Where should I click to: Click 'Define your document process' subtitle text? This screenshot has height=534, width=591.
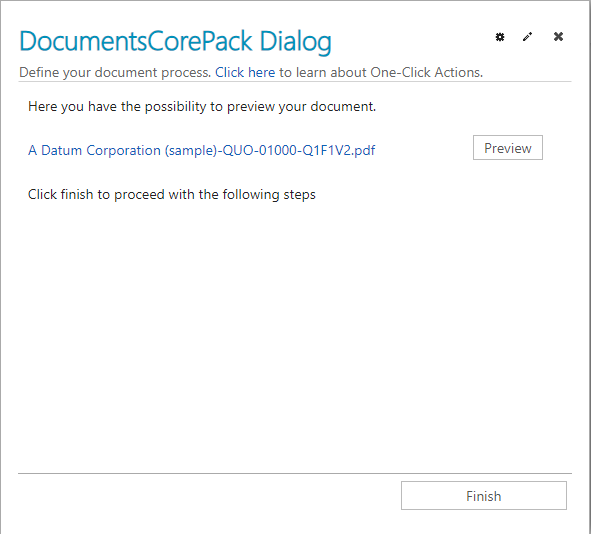115,72
